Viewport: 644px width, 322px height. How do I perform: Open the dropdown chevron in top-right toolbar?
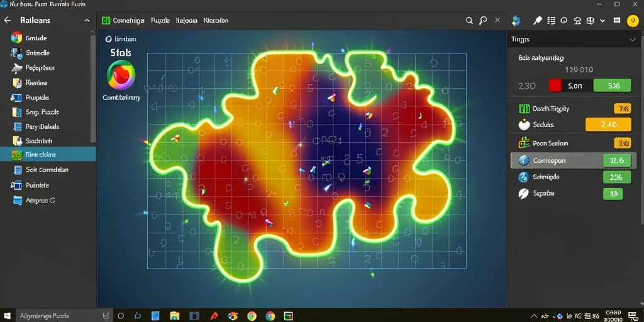602,21
